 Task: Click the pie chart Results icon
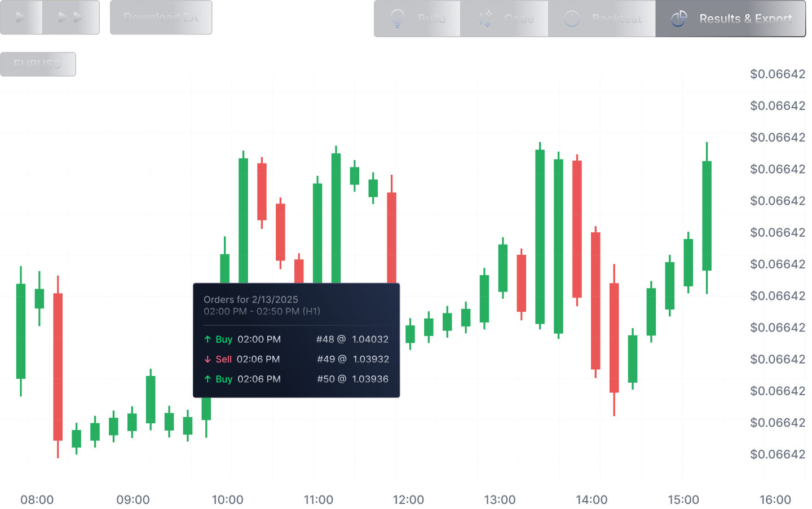pos(679,19)
